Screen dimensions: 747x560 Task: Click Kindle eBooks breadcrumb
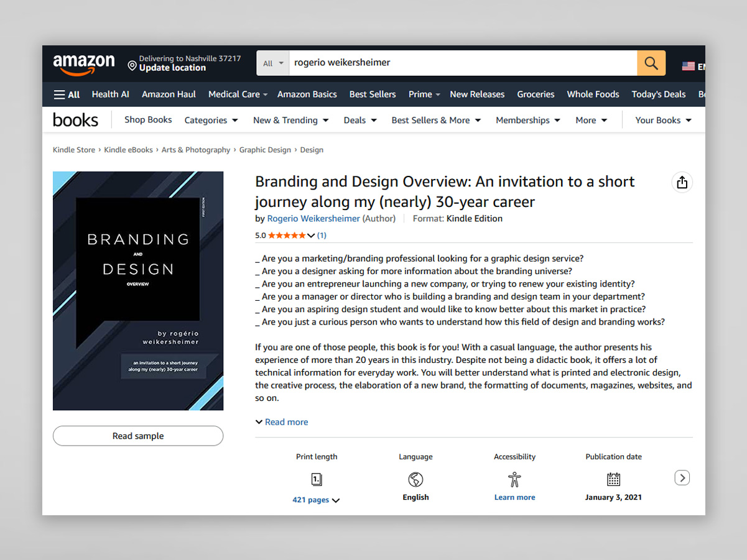tap(128, 150)
